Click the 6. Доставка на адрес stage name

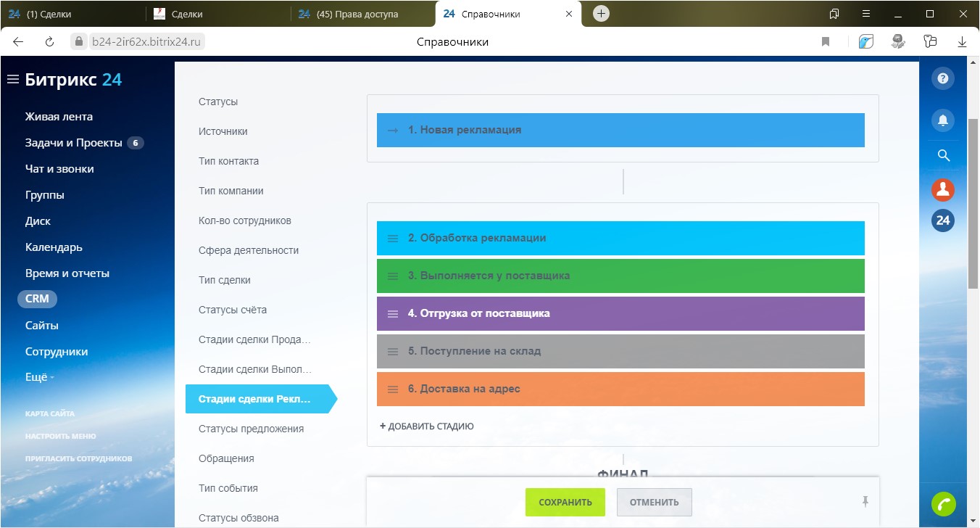click(464, 389)
